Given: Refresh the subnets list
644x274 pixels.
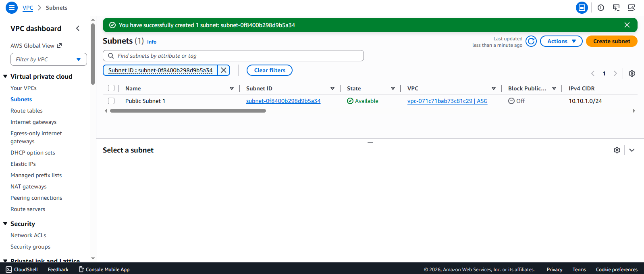Looking at the screenshot, I should click(x=531, y=41).
